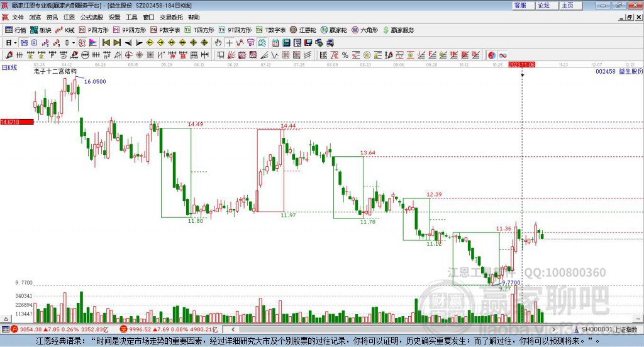This screenshot has height=347, width=644.
Task: Jump to last bar with skip-to-end icon
Action: pyautogui.click(x=117, y=43)
